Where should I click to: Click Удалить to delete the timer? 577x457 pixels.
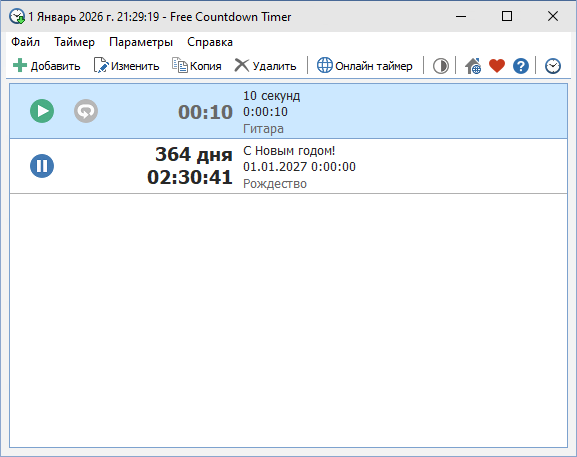(x=265, y=66)
